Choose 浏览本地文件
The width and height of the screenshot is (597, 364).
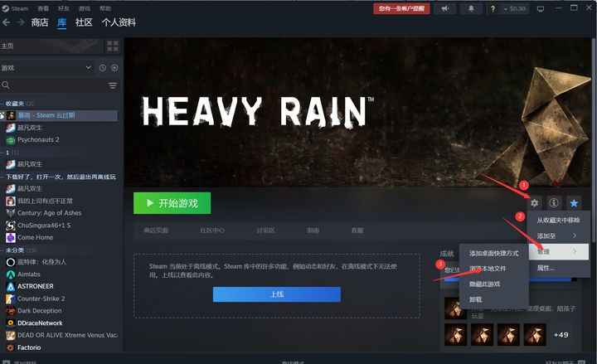pos(494,269)
